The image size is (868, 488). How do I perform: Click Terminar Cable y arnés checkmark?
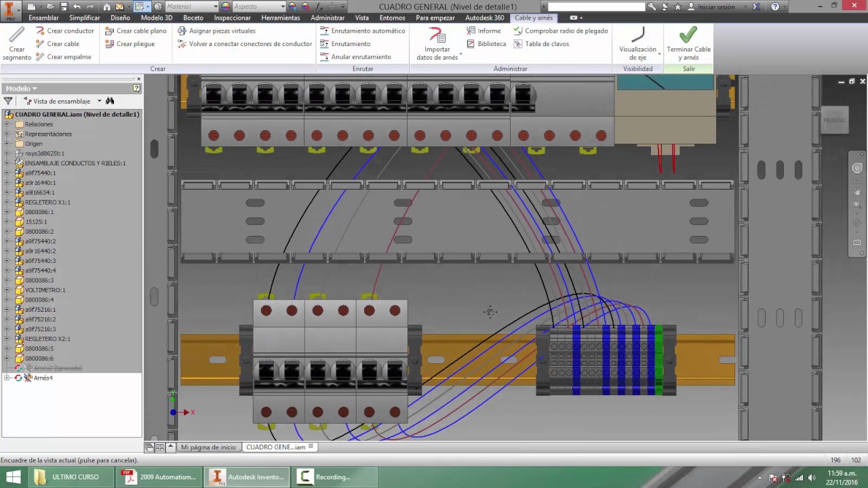[x=688, y=43]
